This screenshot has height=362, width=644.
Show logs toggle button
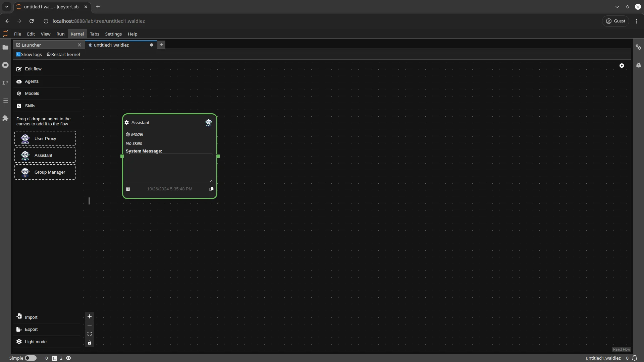click(29, 54)
